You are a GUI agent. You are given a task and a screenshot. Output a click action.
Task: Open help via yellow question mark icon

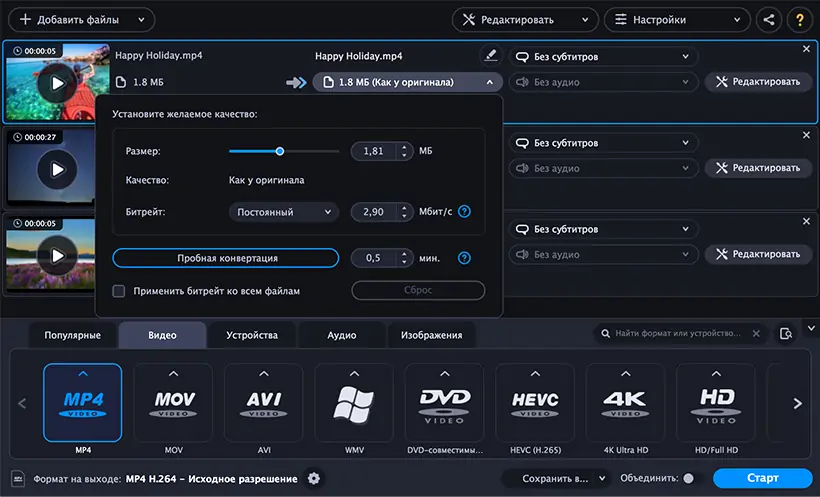coord(800,20)
